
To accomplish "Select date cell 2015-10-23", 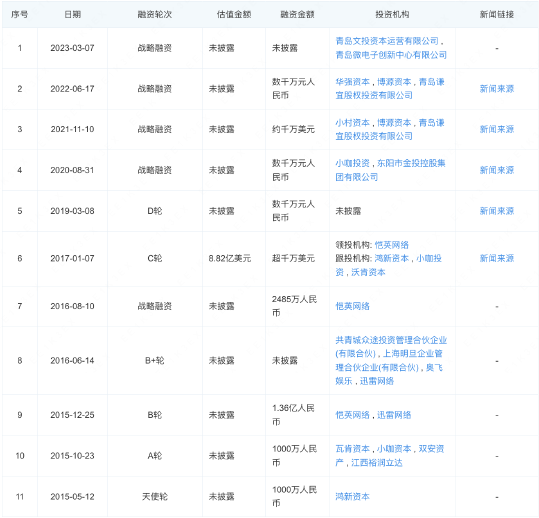I will pos(72,456).
